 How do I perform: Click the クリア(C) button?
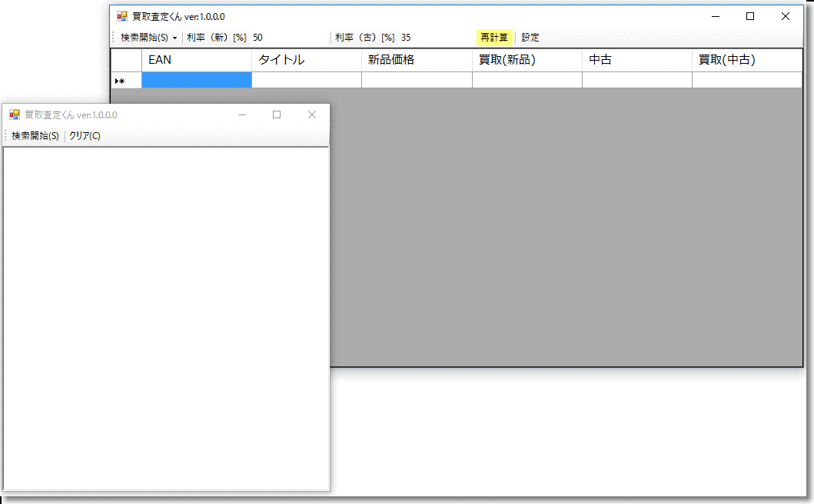pyautogui.click(x=85, y=136)
